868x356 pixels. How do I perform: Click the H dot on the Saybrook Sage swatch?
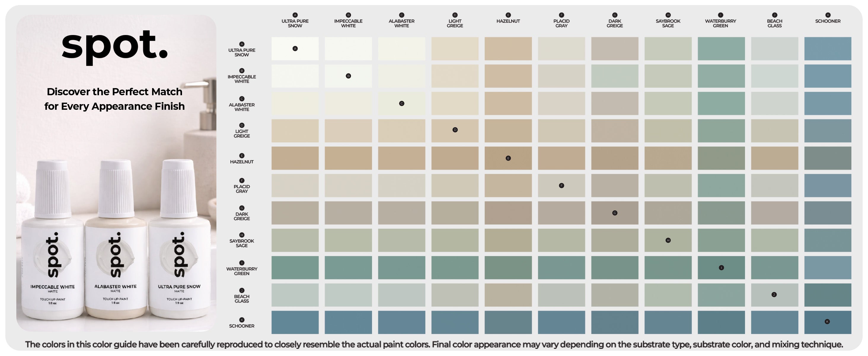(668, 240)
